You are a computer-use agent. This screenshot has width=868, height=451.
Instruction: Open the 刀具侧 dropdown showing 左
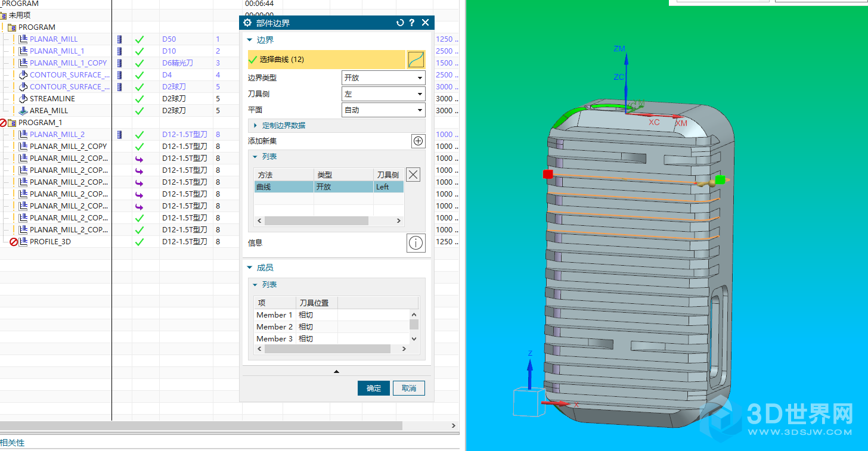(x=383, y=94)
